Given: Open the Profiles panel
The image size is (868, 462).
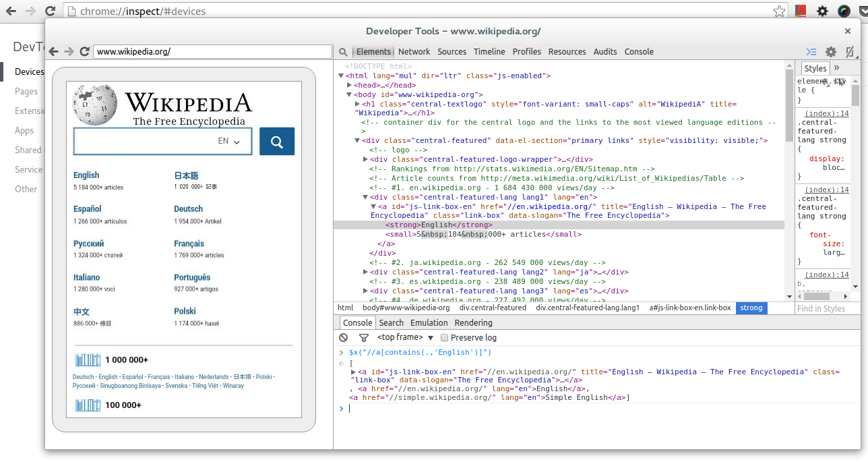Looking at the screenshot, I should tap(526, 52).
